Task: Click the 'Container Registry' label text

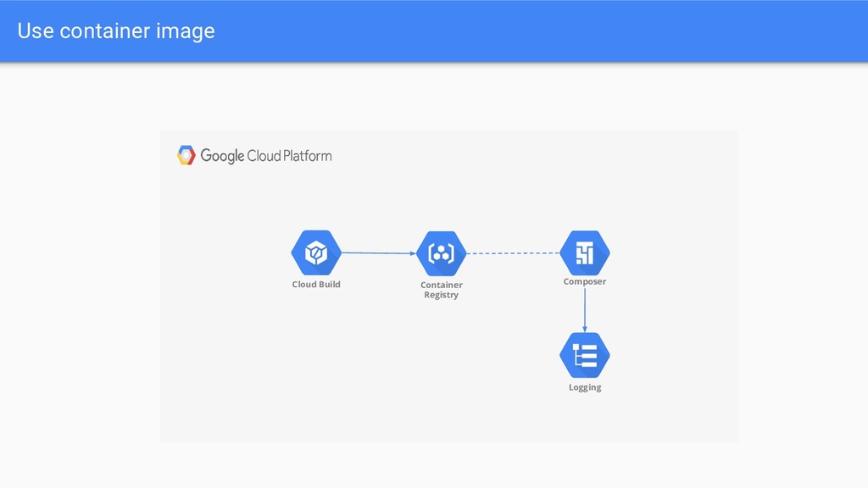Action: [x=441, y=290]
